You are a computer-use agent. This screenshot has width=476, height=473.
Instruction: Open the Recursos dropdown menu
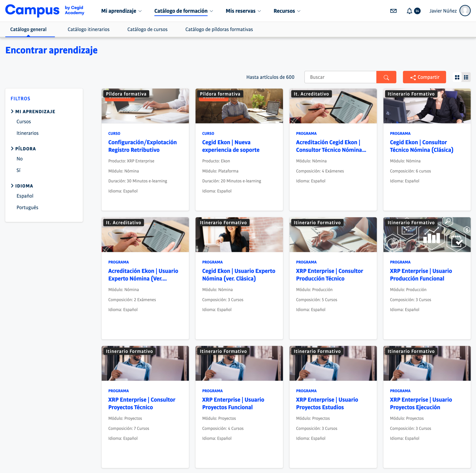tap(287, 11)
